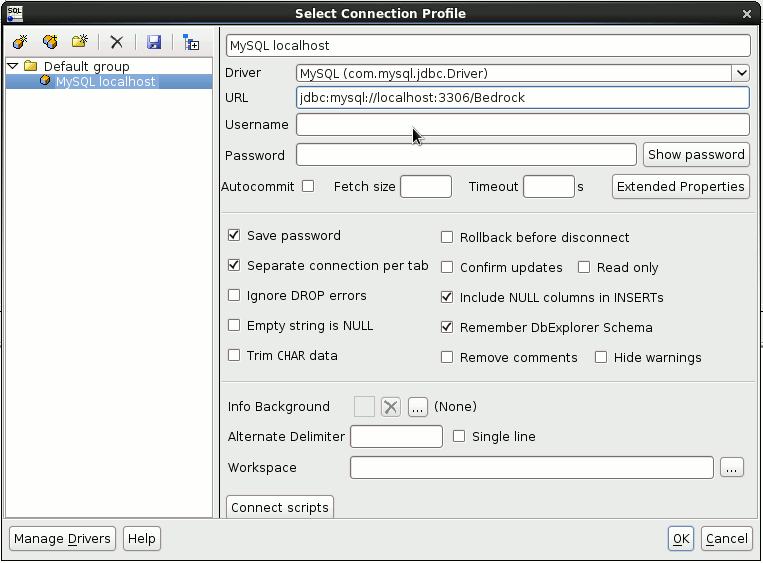Click the new profile group folder icon

(79, 42)
